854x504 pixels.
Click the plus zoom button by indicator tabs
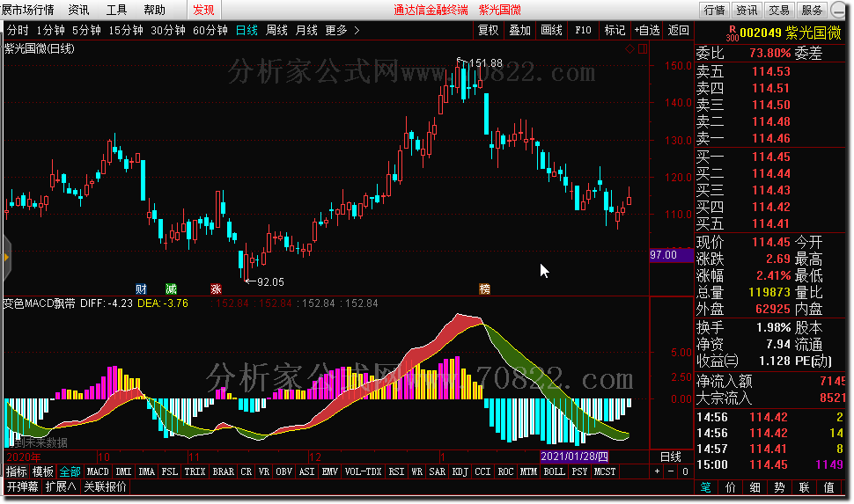click(x=658, y=471)
